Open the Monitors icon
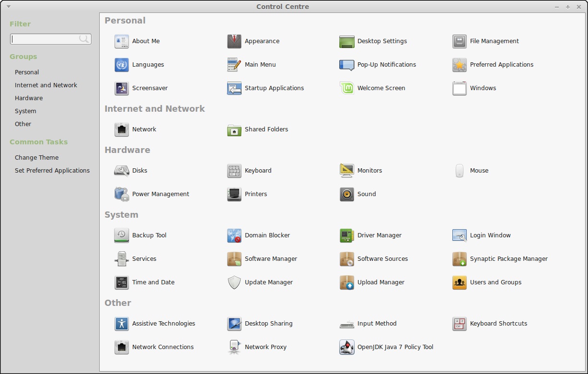This screenshot has width=588, height=374. pos(347,171)
